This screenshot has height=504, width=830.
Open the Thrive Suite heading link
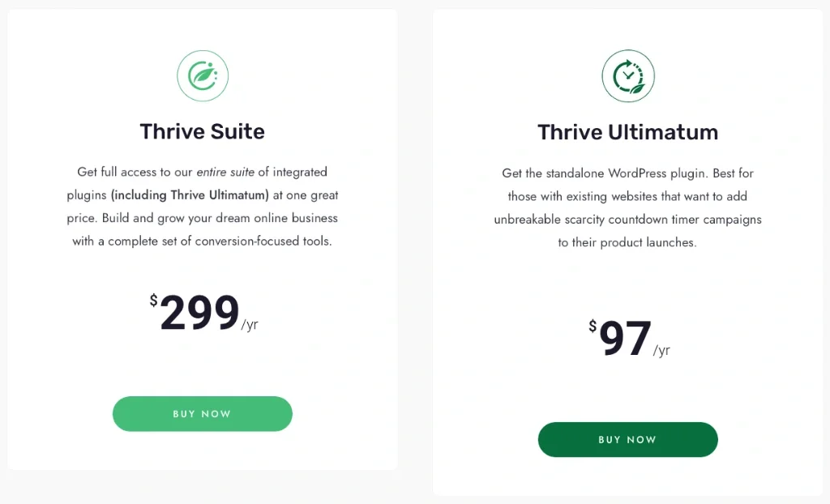tap(202, 131)
